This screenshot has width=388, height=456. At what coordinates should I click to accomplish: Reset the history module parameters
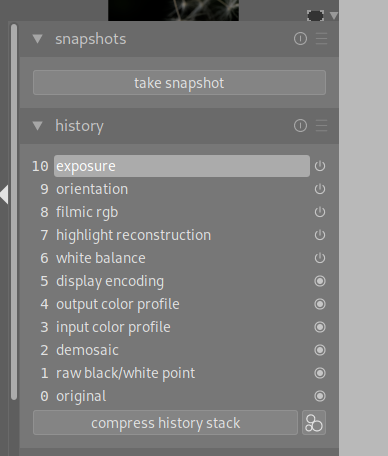[x=300, y=126]
